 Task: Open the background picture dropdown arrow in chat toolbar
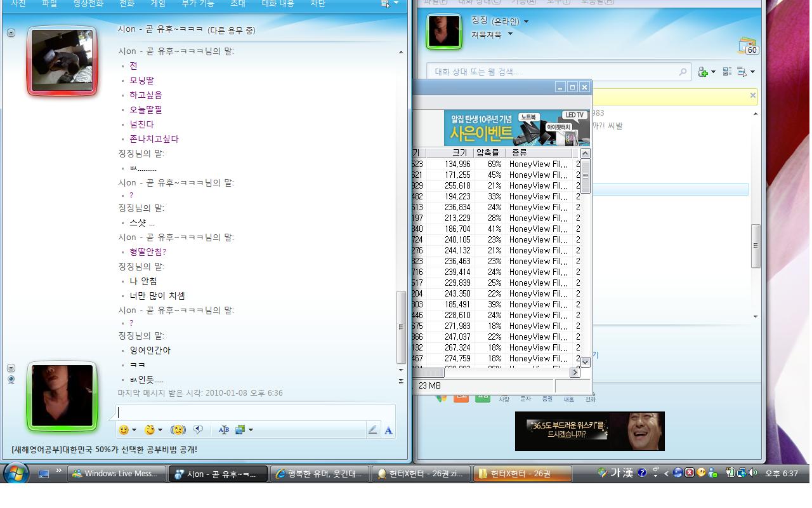(x=251, y=430)
